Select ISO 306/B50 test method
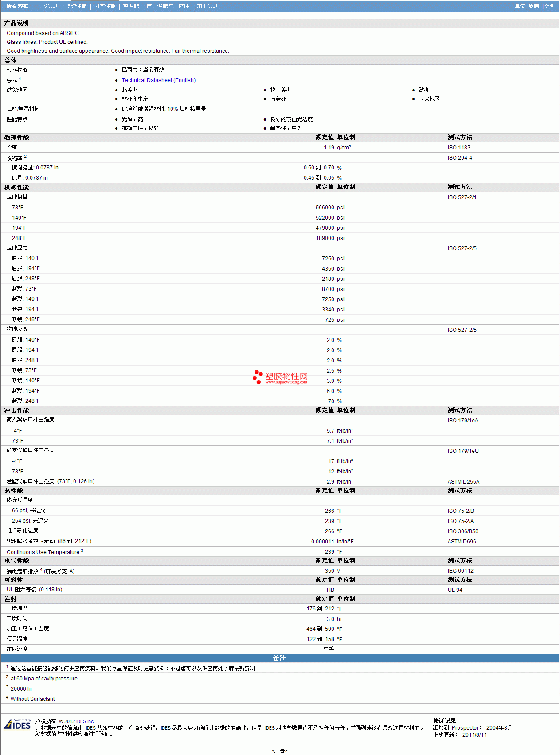This screenshot has width=560, height=755. click(463, 531)
